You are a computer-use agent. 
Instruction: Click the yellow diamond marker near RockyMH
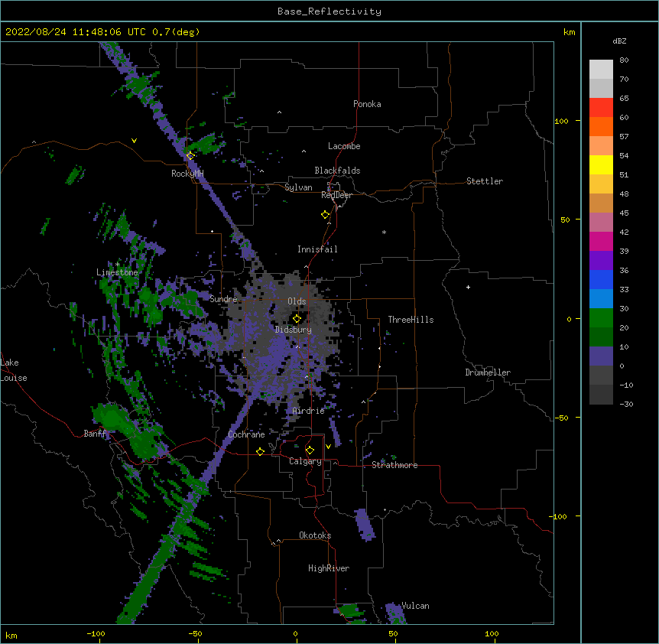click(x=190, y=155)
